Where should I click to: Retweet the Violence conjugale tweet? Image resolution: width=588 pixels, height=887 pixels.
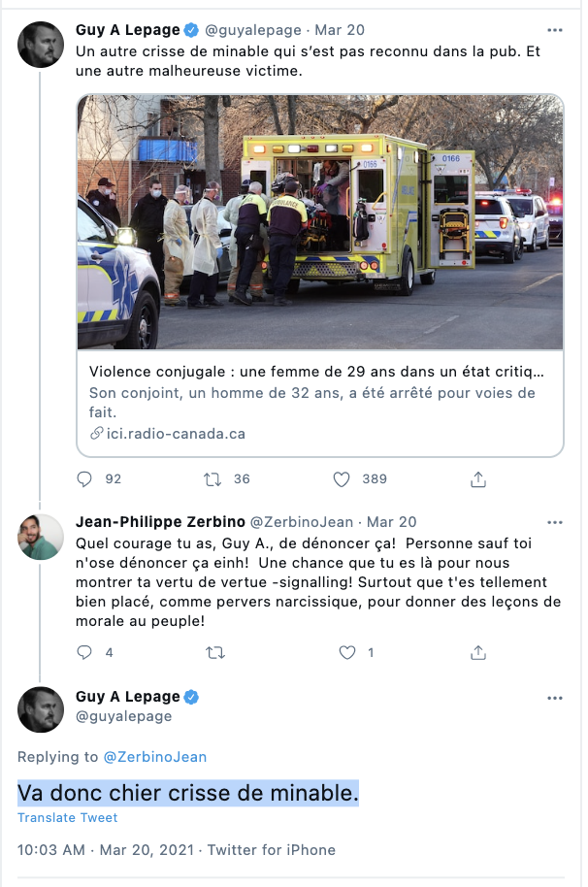tap(212, 479)
